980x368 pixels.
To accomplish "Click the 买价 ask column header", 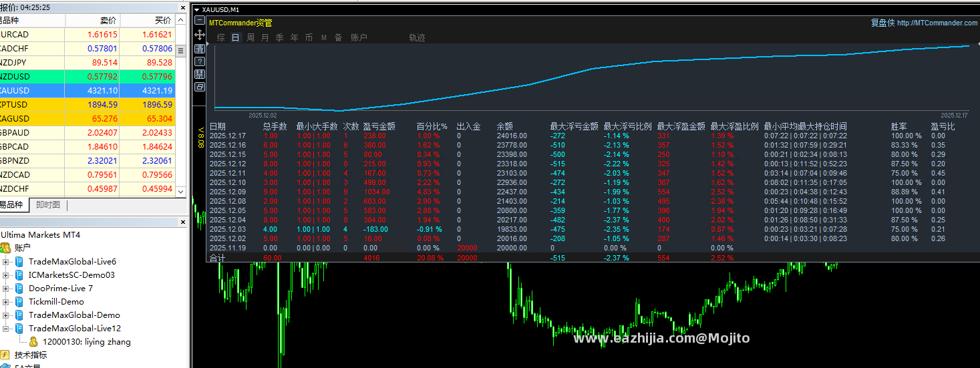I will 148,21.
